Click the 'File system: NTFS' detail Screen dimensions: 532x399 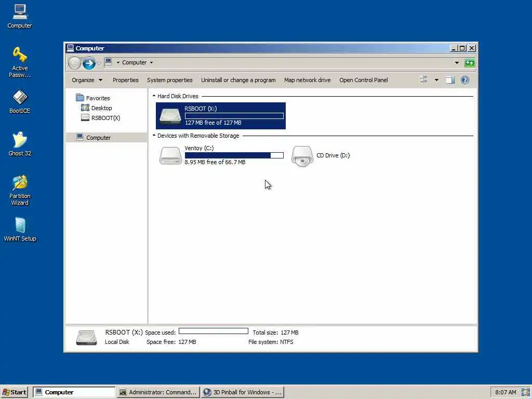[271, 342]
